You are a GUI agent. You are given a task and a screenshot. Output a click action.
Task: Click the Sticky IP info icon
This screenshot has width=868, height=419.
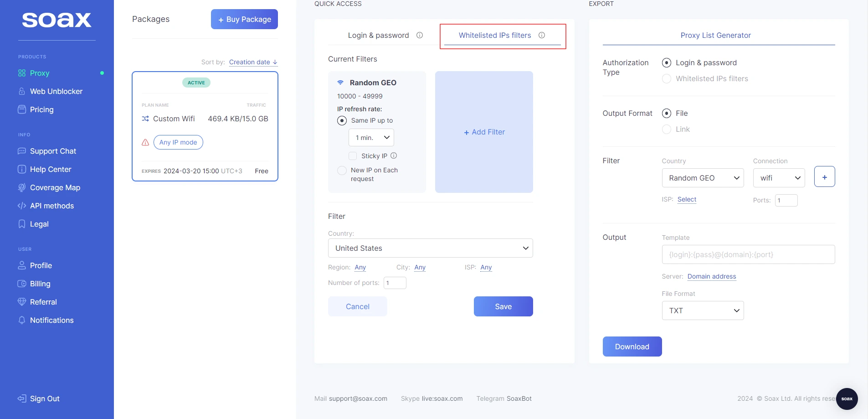[x=394, y=155]
